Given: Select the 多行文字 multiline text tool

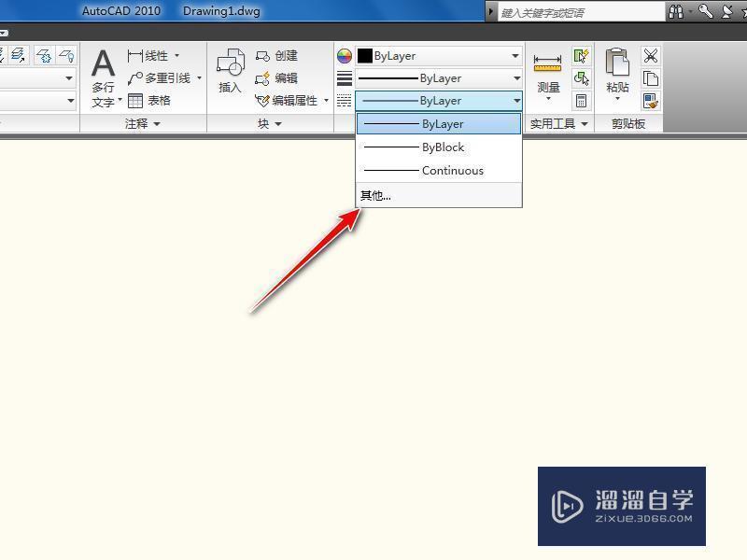Looking at the screenshot, I should coord(103,75).
